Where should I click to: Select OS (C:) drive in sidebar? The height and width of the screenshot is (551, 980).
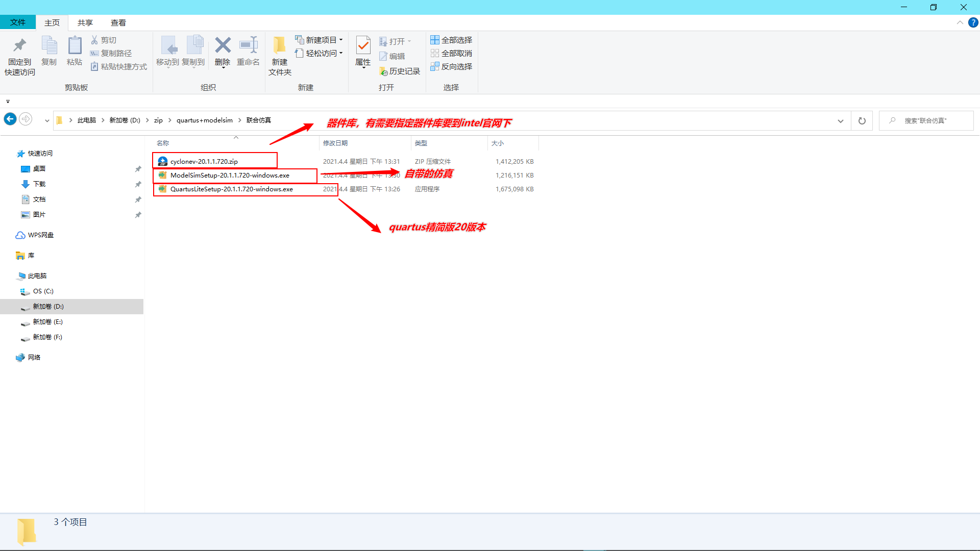point(43,291)
